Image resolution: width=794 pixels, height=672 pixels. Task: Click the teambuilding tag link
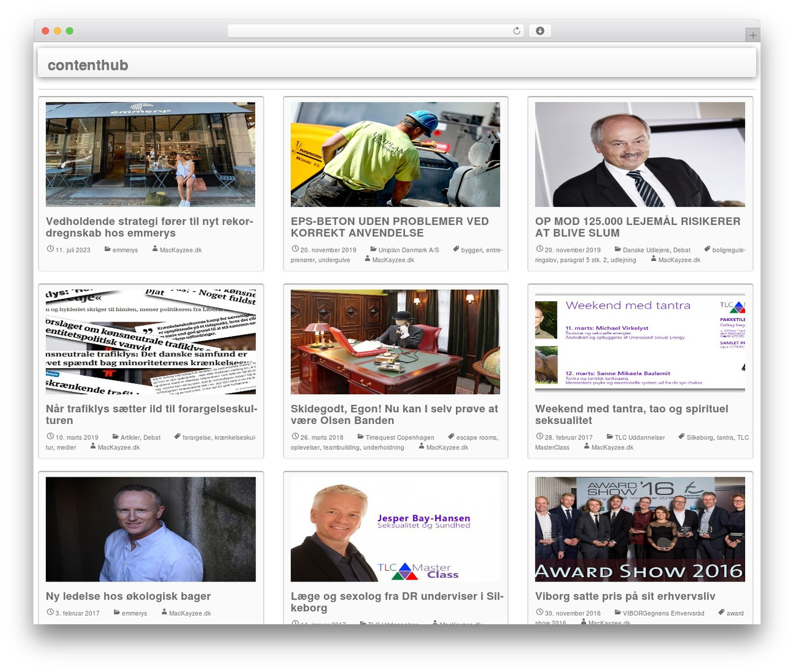pyautogui.click(x=341, y=448)
